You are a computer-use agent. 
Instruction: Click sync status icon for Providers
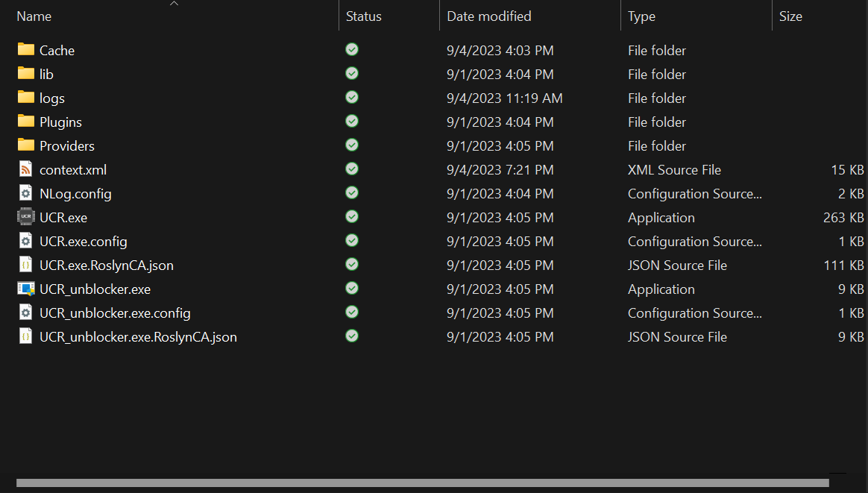(x=352, y=145)
